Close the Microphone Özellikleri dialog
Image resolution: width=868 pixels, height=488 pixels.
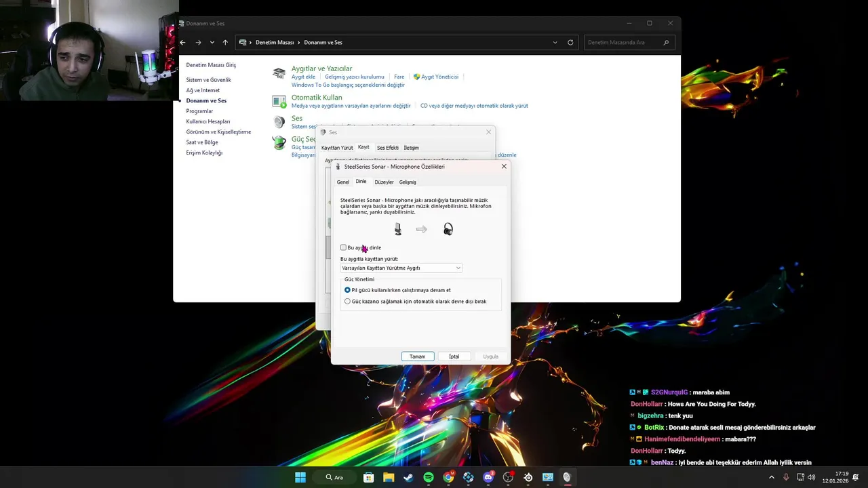pyautogui.click(x=504, y=167)
